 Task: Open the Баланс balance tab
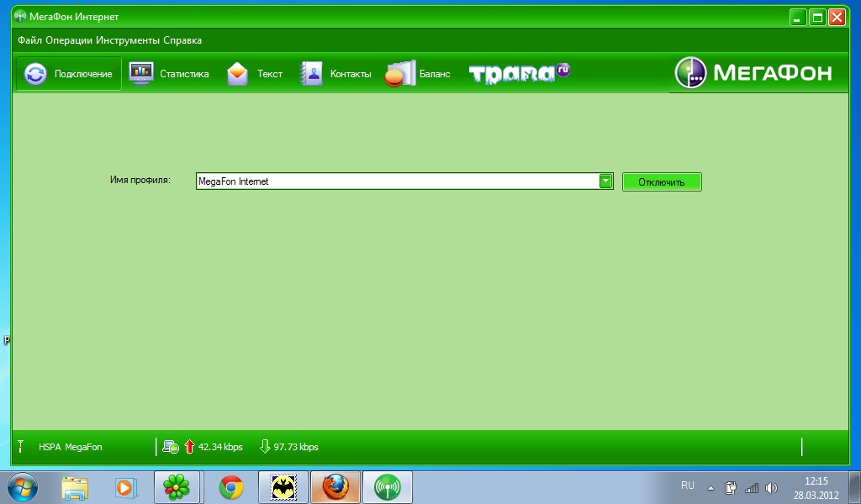click(417, 73)
